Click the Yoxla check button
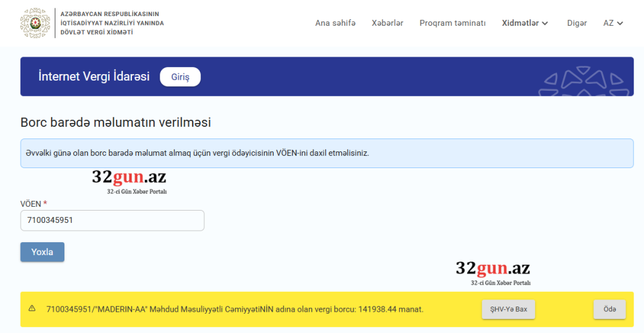Screen dimensions: 644x333 tap(43, 252)
